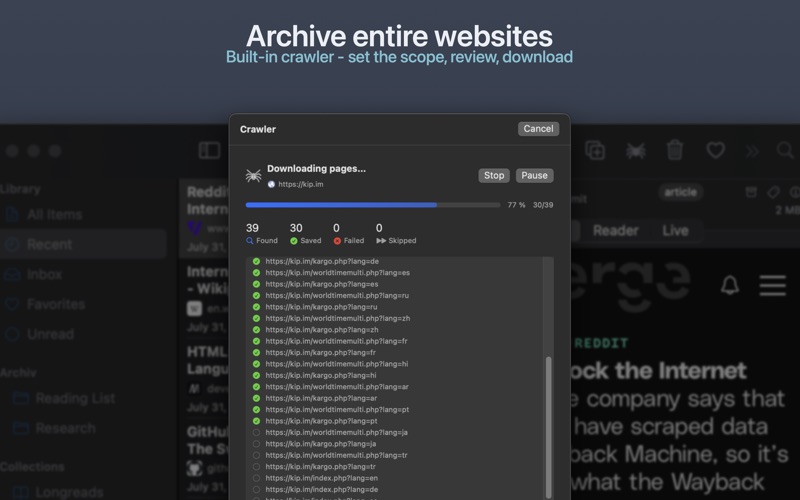
Task: Click the Found magnifier icon
Action: click(249, 240)
